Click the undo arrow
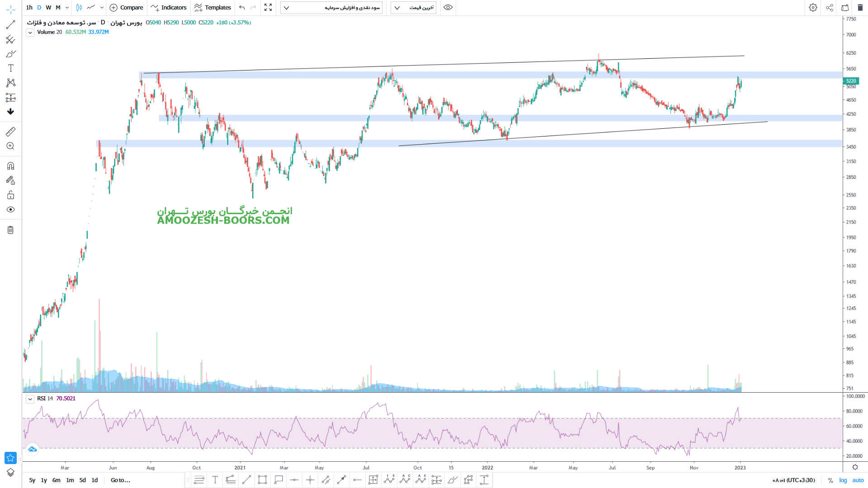This screenshot has height=488, width=868. pyautogui.click(x=242, y=8)
